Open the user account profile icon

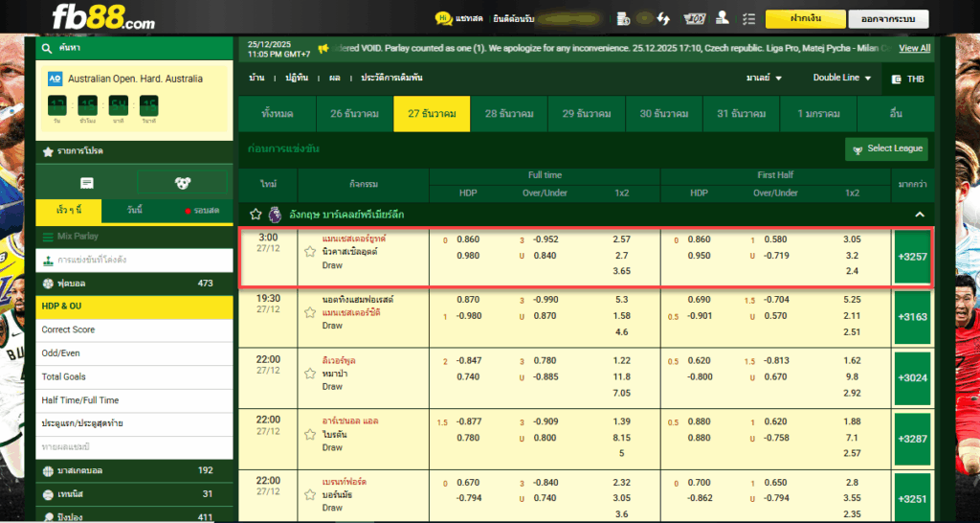click(723, 18)
